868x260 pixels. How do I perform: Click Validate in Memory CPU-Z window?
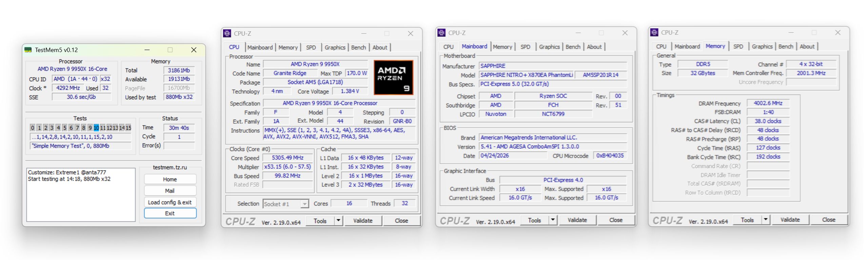click(x=790, y=220)
